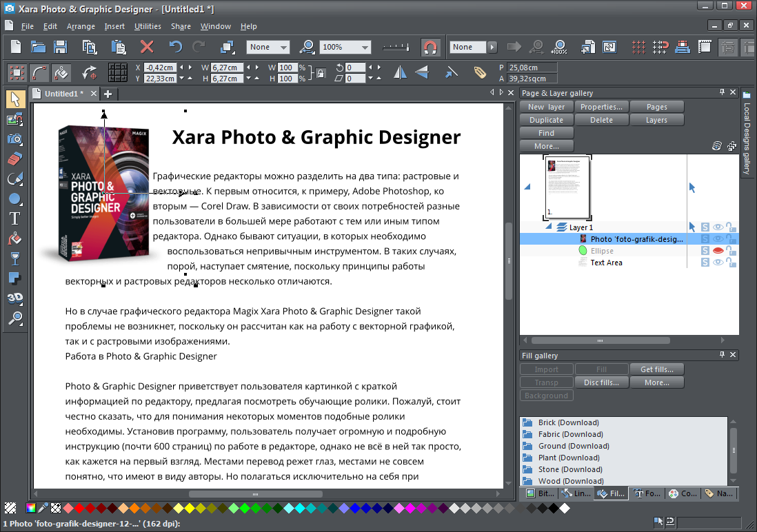The width and height of the screenshot is (757, 532).
Task: Add a new document tab with plus
Action: tap(108, 94)
